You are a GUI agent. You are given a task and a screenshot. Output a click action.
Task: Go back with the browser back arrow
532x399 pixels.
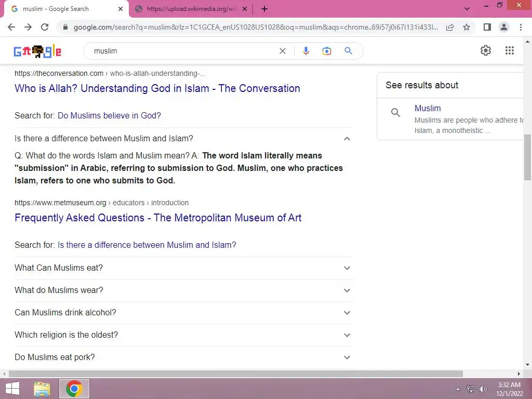coord(11,27)
